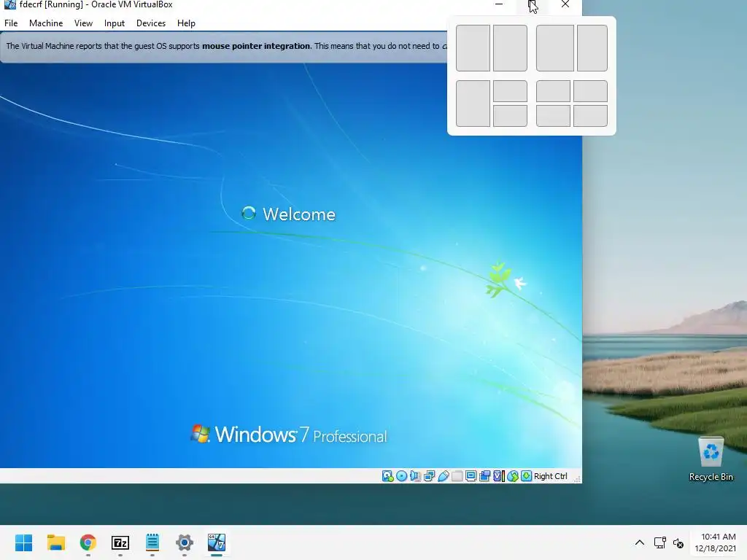The image size is (747, 560).
Task: Snap to top-right zone of three-zone layout
Action: coord(510,91)
